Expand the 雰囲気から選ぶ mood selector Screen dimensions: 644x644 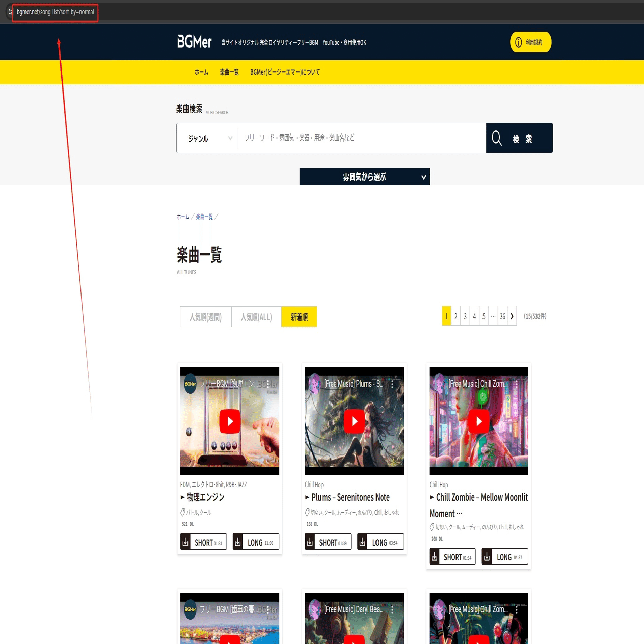[364, 177]
